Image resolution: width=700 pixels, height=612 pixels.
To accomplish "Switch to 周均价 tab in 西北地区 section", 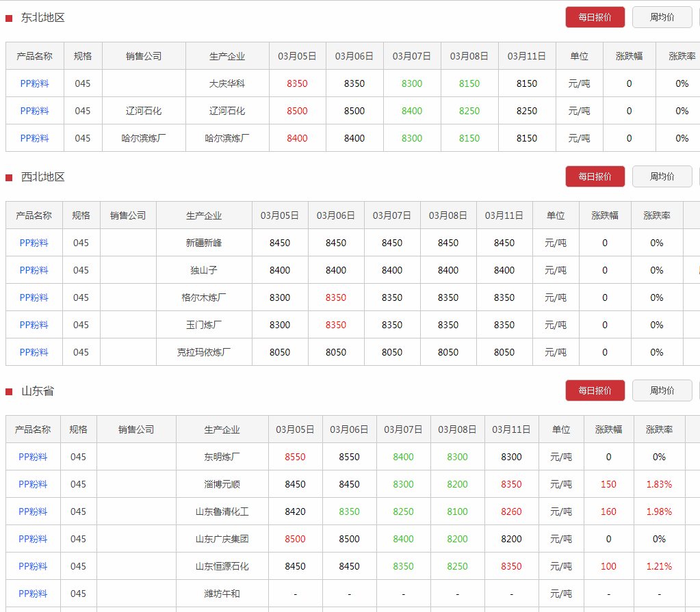I will (x=662, y=176).
